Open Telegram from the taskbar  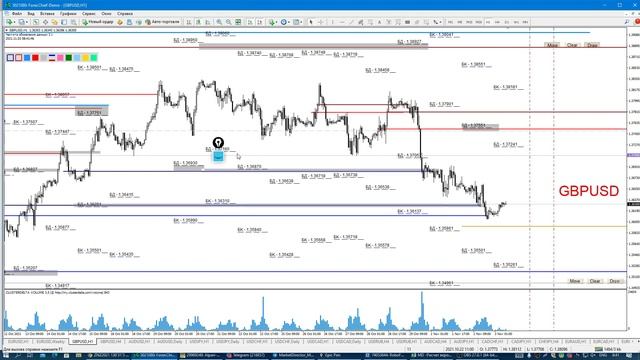coord(247,356)
